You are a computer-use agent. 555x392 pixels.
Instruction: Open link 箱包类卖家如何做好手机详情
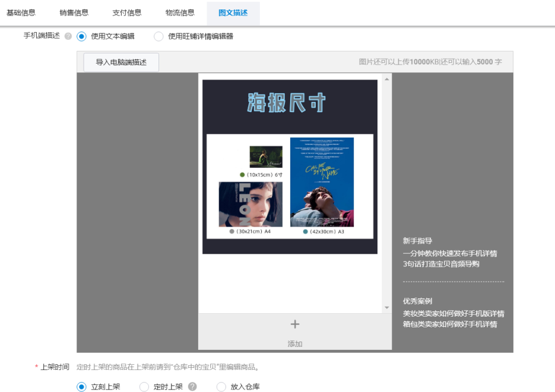click(x=450, y=324)
